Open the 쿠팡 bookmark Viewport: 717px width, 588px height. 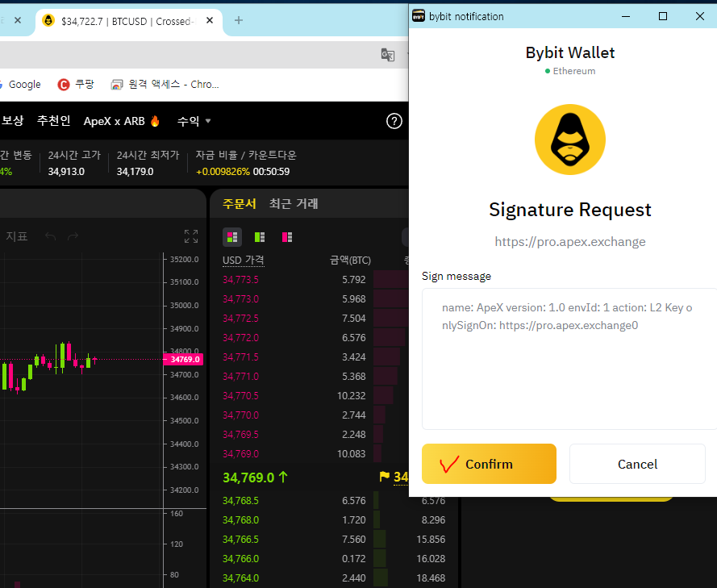click(76, 85)
